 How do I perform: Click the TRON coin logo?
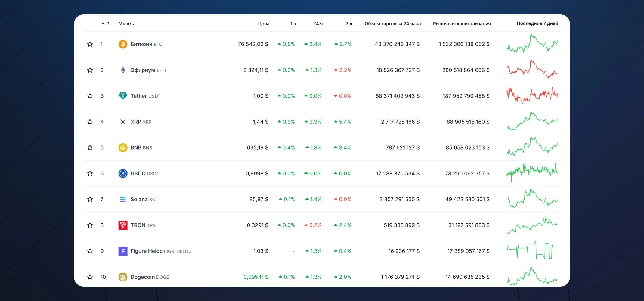[x=123, y=225]
